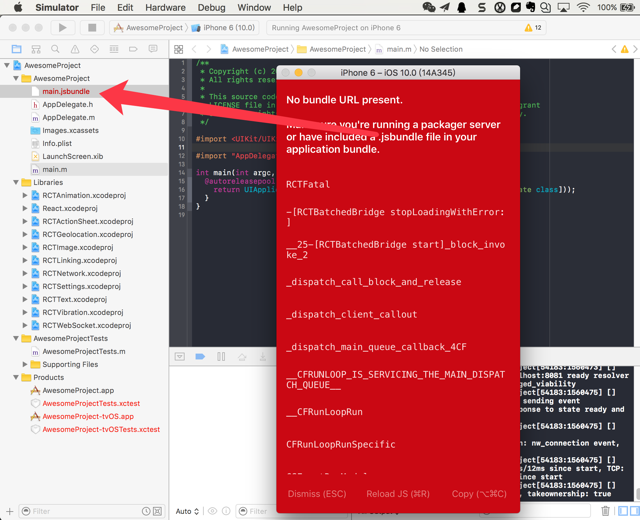Go forward in editor history

tap(209, 49)
